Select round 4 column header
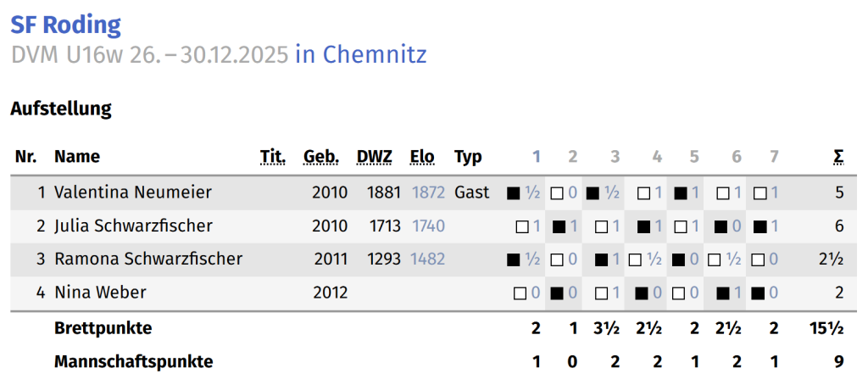Screen dimensions: 868x385 [x=657, y=157]
